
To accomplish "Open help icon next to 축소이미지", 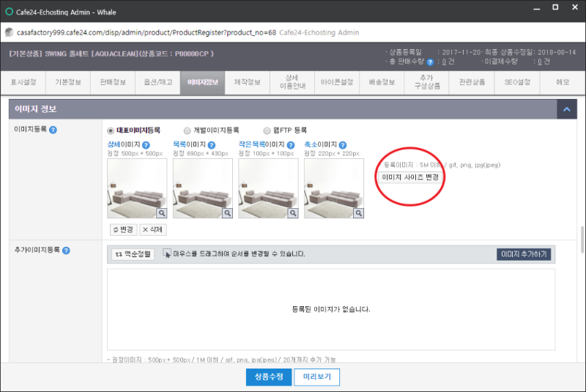I will [342, 145].
